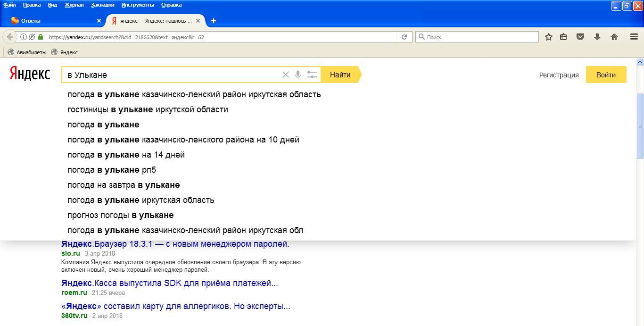This screenshot has width=644, height=326.
Task: Activate voice search microphone icon
Action: click(298, 75)
